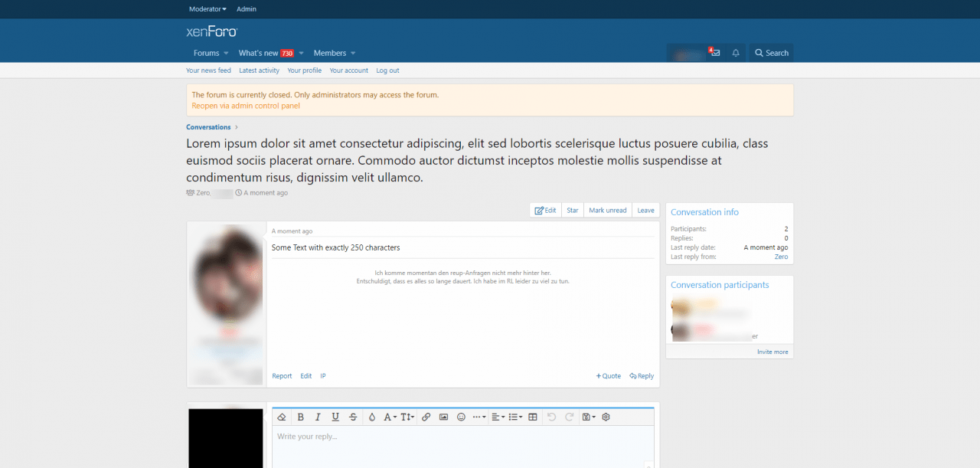Screen dimensions: 980x468
Task: Toggle underline text formatting
Action: 335,417
